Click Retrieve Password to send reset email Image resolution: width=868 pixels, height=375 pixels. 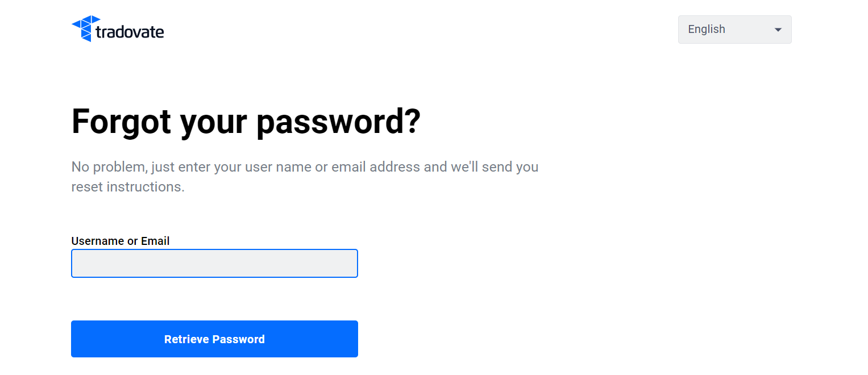click(214, 339)
